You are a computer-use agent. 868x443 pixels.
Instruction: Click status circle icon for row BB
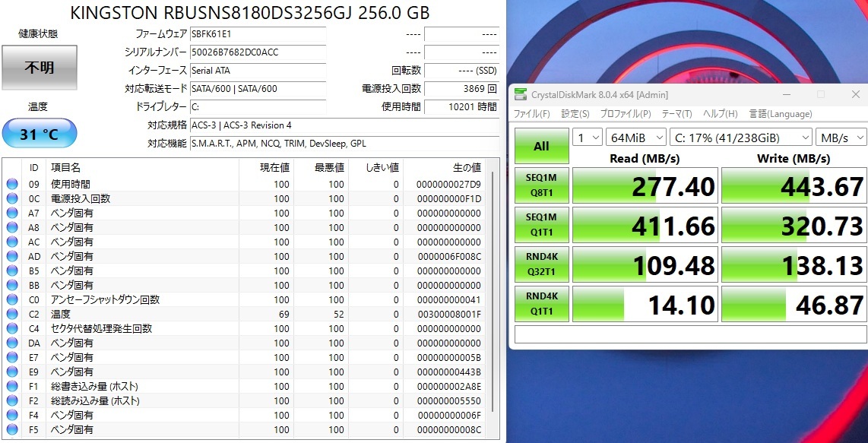pyautogui.click(x=12, y=285)
